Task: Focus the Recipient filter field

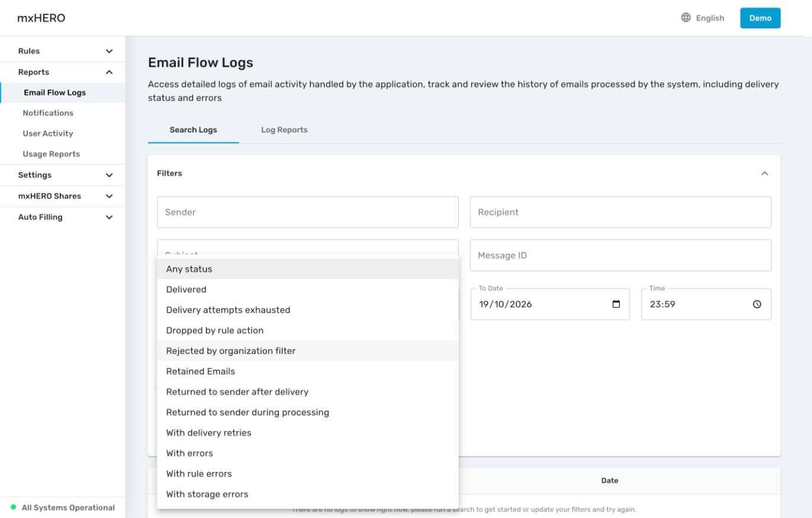Action: coord(621,212)
